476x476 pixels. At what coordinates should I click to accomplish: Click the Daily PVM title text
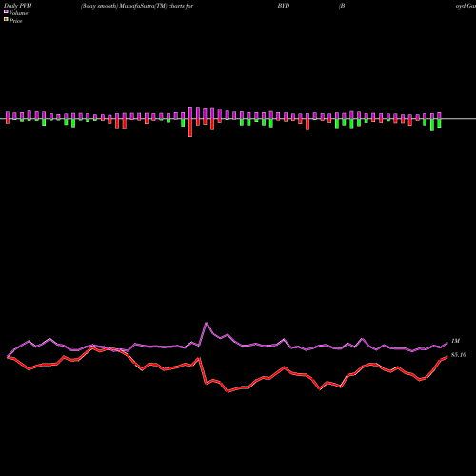18,6
